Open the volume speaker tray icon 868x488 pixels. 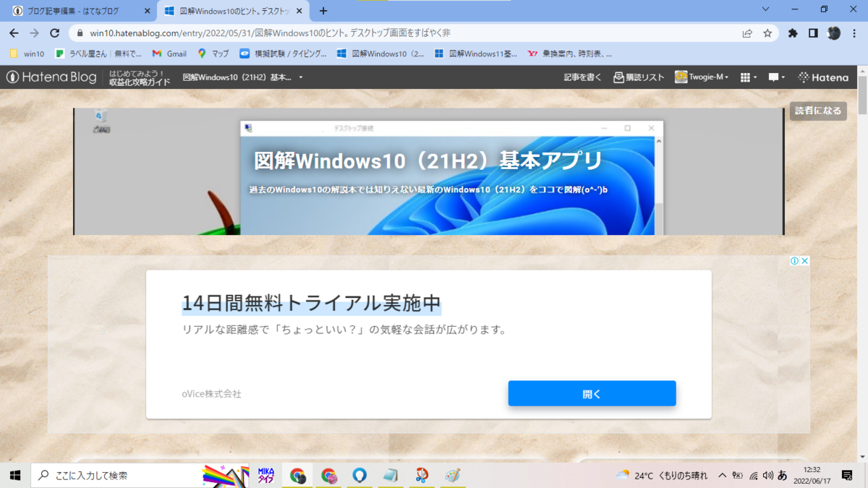[767, 475]
